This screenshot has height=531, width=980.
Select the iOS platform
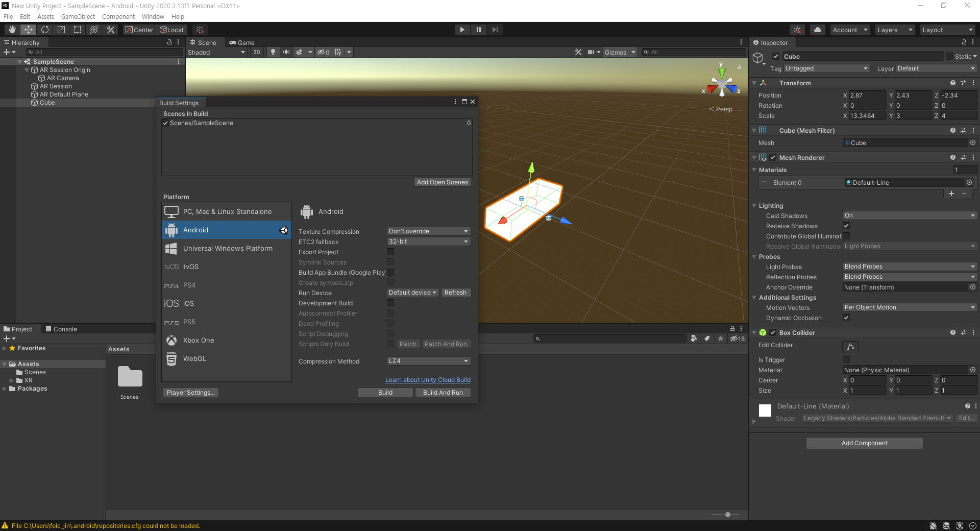click(x=227, y=303)
